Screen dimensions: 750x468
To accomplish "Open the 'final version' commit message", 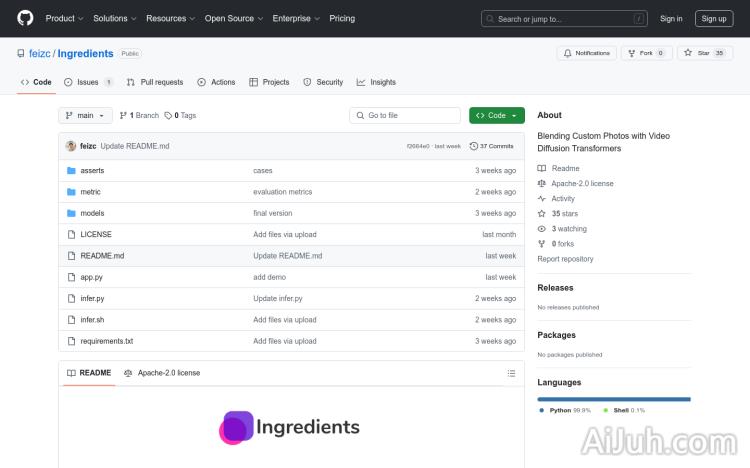I will click(x=273, y=213).
